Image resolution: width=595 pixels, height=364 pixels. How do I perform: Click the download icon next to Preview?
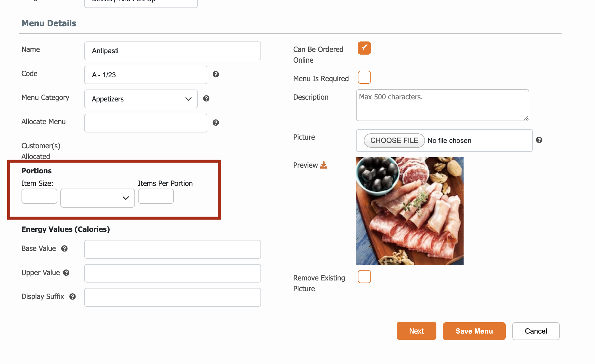(x=323, y=165)
